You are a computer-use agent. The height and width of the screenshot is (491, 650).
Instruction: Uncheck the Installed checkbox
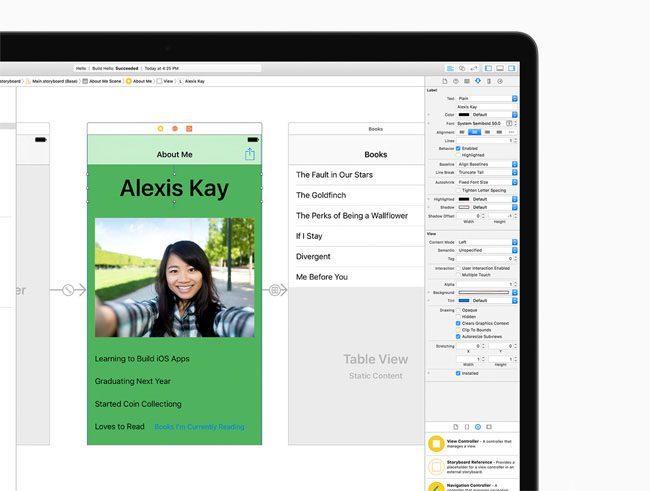458,373
